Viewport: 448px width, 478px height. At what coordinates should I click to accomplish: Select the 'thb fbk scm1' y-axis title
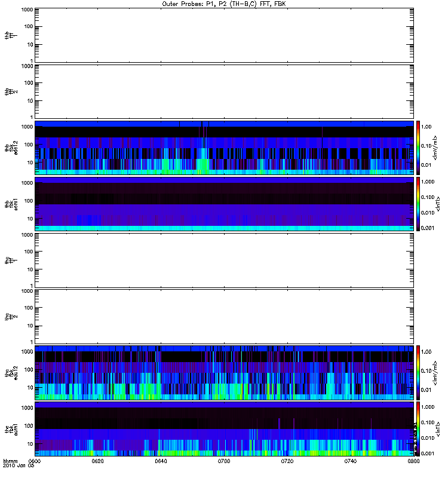click(x=11, y=204)
